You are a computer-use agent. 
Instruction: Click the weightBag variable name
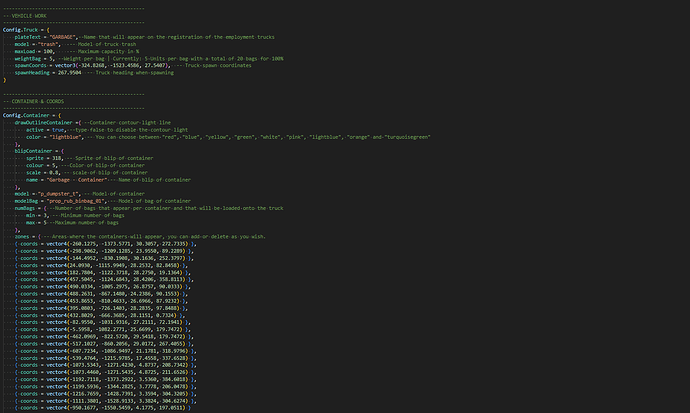(28, 59)
